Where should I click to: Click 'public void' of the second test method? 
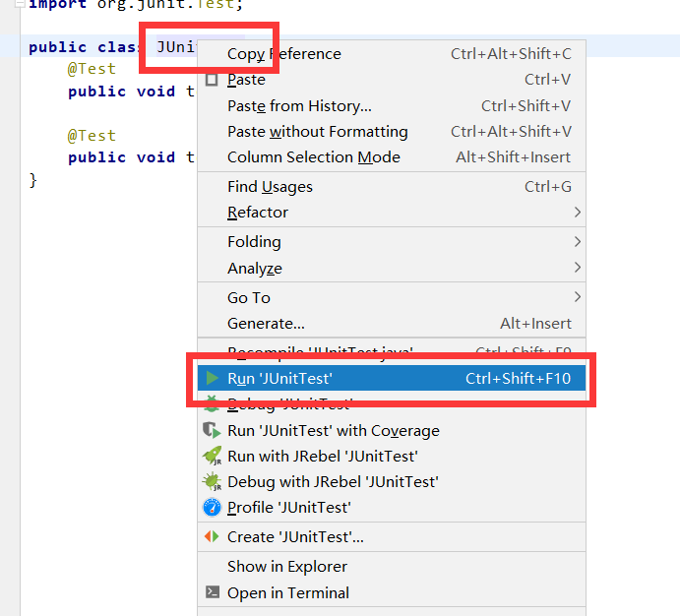click(121, 157)
